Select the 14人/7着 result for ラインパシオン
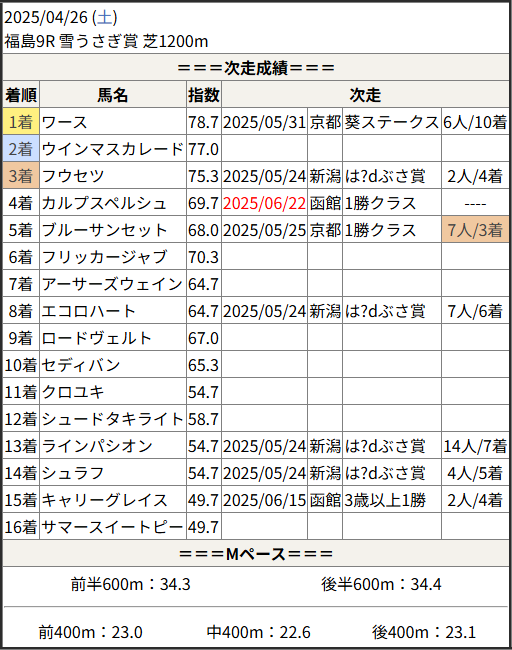Viewport: 512px width, 650px height. [475, 446]
